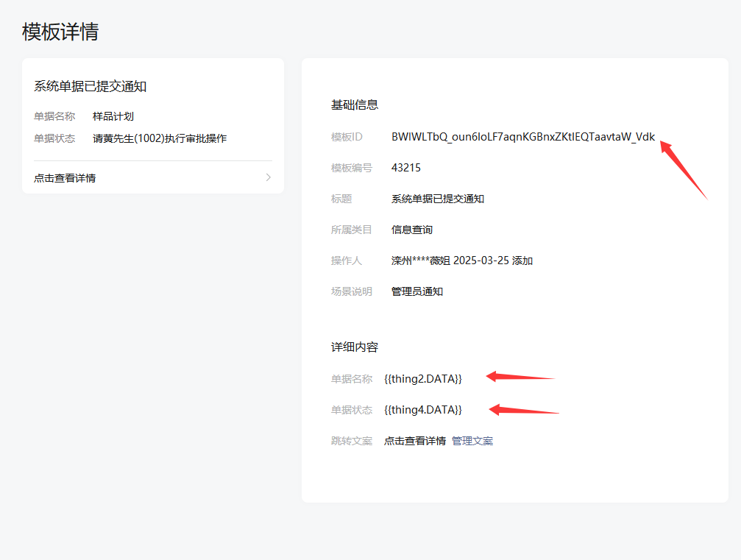Click the operator entry dated 2025-03-25
This screenshot has width=741, height=560.
pyautogui.click(x=461, y=260)
